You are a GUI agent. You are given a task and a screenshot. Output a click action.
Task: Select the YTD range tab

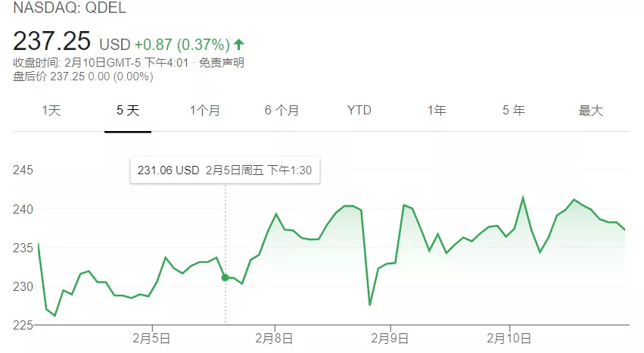[x=359, y=111]
